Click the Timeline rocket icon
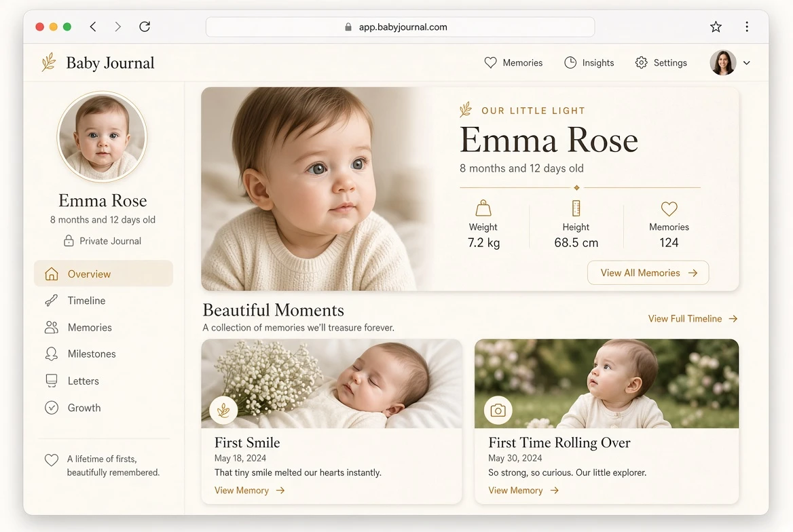This screenshot has width=793, height=532. click(x=52, y=301)
